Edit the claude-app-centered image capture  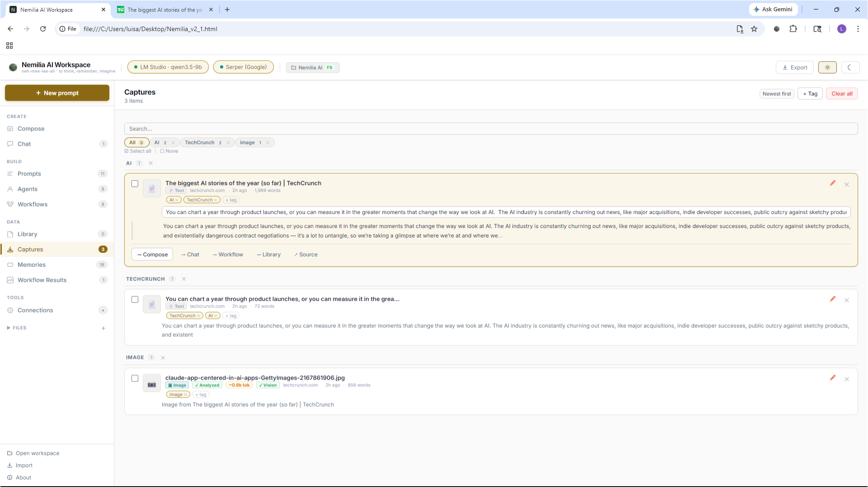833,378
